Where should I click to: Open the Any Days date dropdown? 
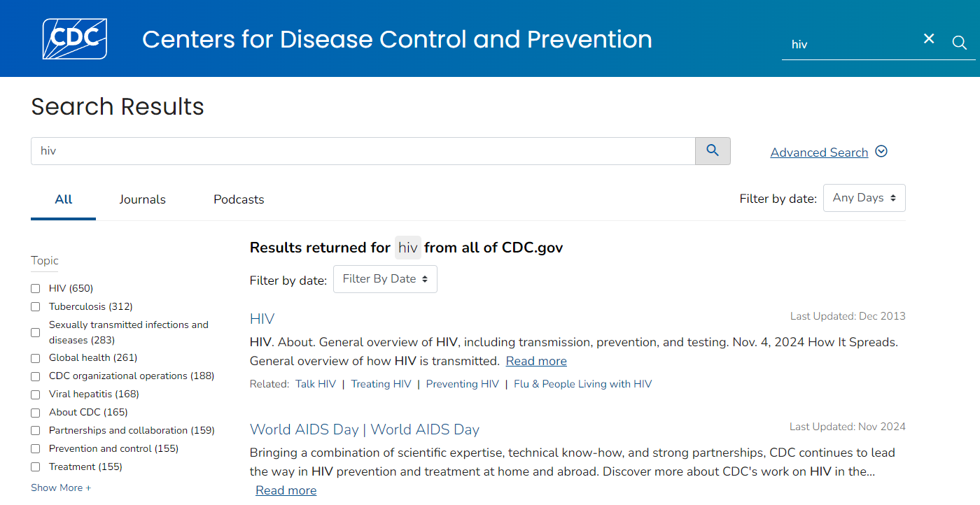864,198
